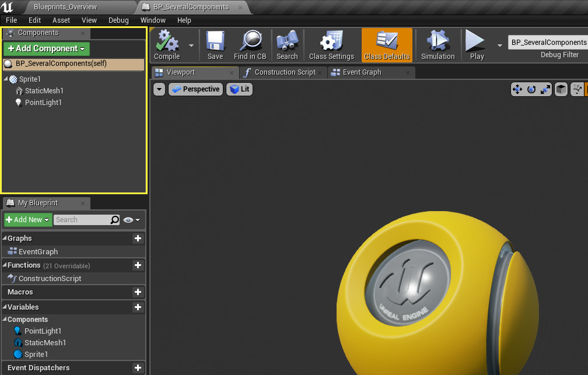Collapse the Sprite1 tree node
Image resolution: width=588 pixels, height=375 pixels.
tap(6, 79)
